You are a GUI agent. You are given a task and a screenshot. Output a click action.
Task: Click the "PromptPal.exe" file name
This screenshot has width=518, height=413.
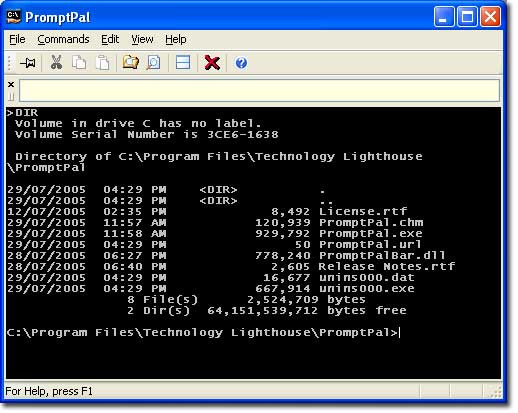pos(371,233)
